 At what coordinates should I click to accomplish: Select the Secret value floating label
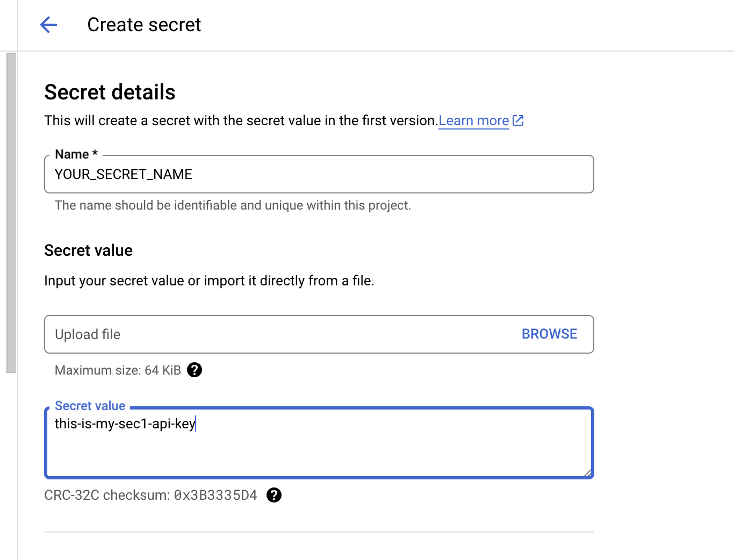click(x=90, y=405)
